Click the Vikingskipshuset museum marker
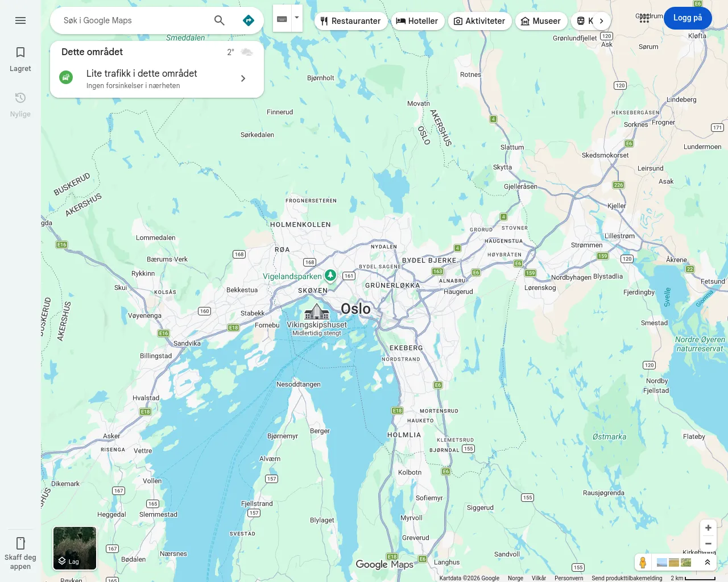The height and width of the screenshot is (582, 728). click(317, 311)
